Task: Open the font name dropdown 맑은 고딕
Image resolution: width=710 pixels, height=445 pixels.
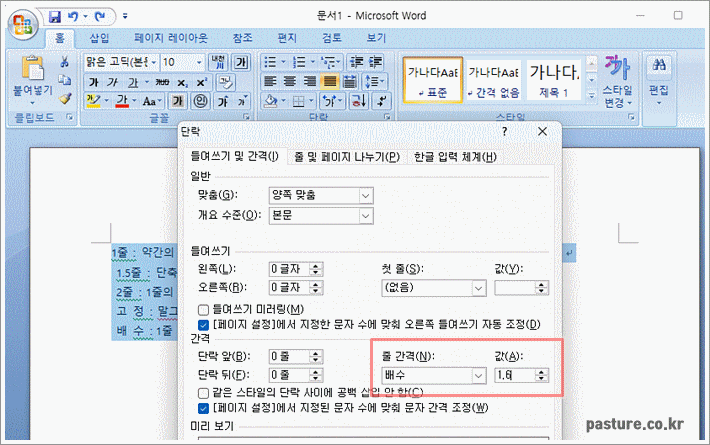Action: 154,62
